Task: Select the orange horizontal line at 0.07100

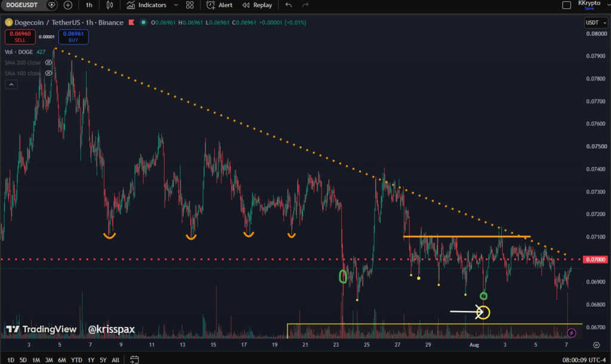Action: coord(467,236)
